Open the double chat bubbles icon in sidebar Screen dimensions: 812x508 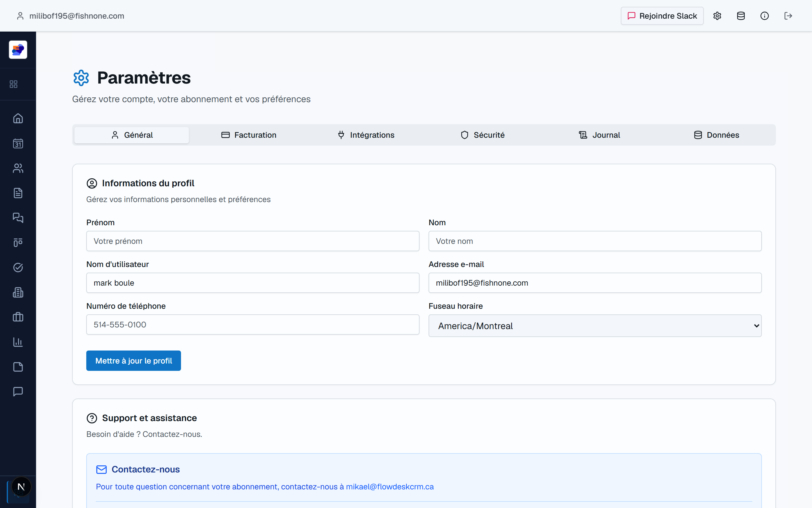(18, 218)
